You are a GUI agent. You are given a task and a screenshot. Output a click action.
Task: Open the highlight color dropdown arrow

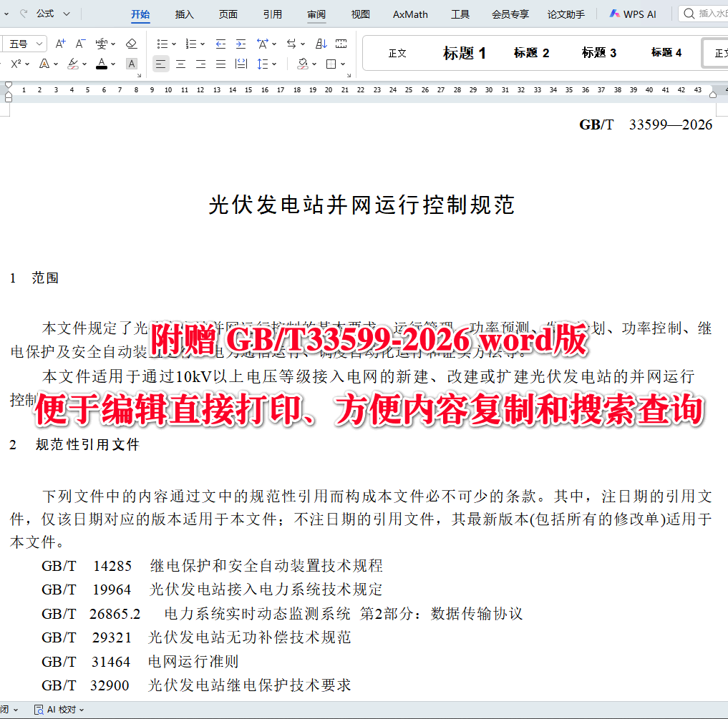tap(84, 64)
